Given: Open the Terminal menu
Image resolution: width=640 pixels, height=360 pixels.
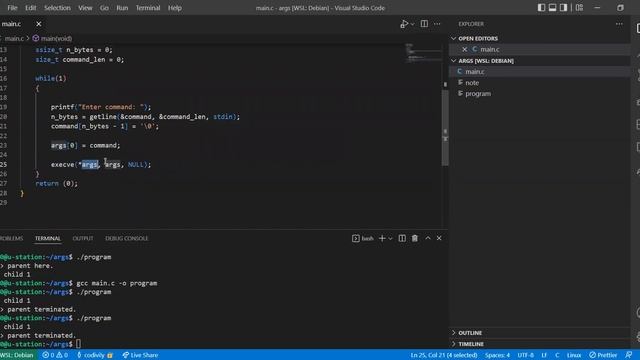Looking at the screenshot, I should (148, 8).
